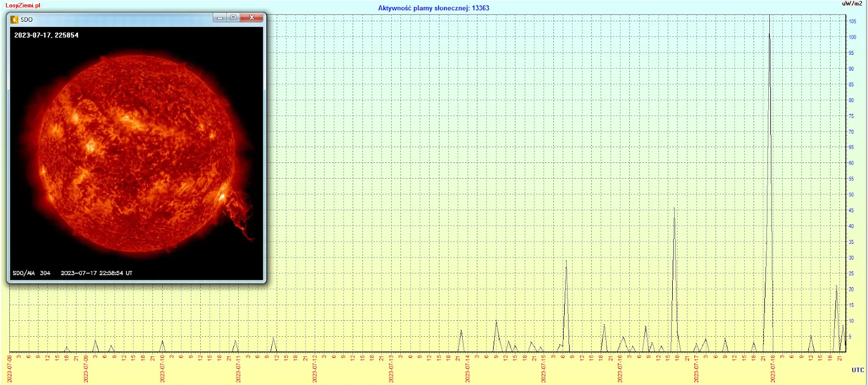Click the 2023-07-10 date label
The height and width of the screenshot is (385, 868).
[162, 369]
